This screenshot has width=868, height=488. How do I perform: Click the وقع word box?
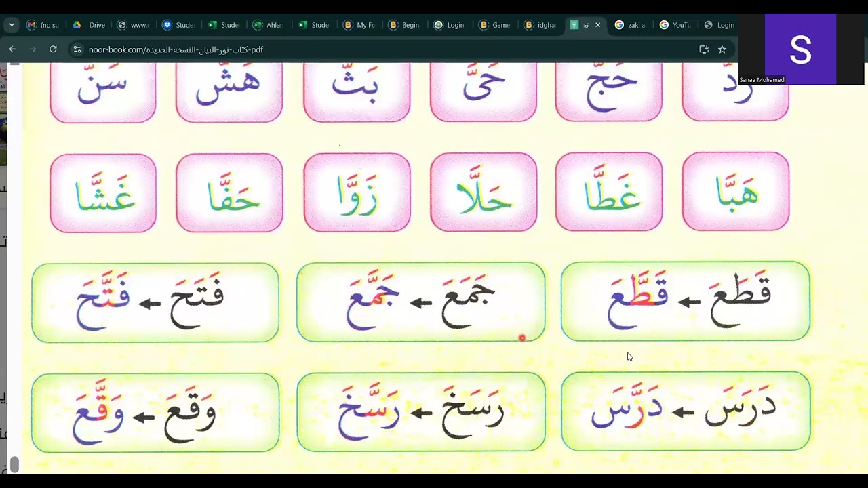tap(155, 413)
